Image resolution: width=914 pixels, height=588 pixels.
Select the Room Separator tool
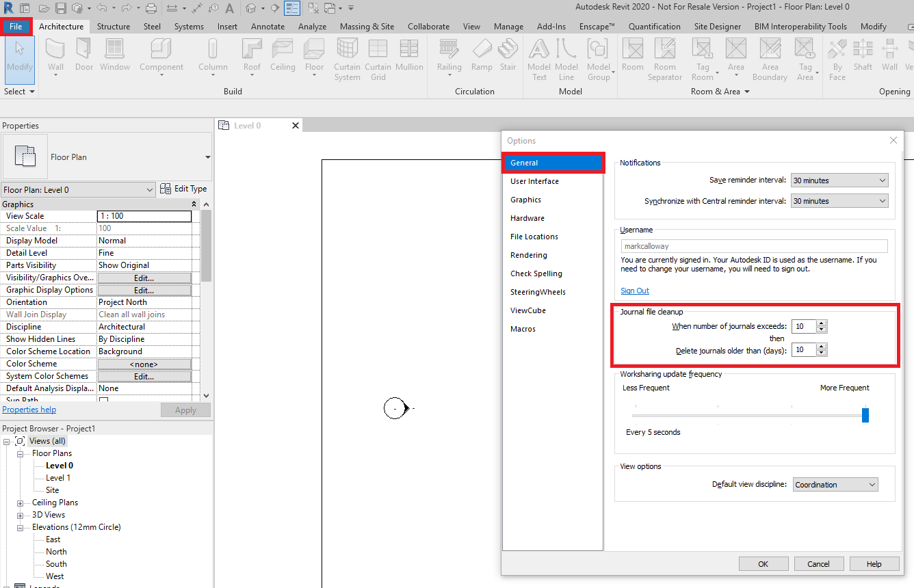pos(665,59)
